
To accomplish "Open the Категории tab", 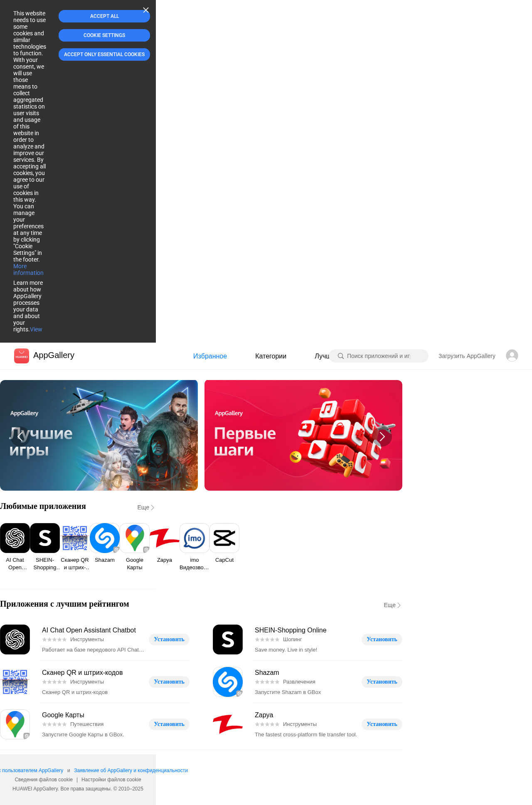I will pos(271,356).
